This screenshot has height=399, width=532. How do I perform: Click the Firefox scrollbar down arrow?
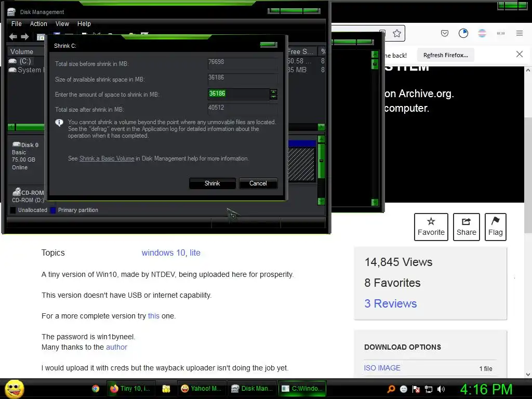pyautogui.click(x=528, y=374)
